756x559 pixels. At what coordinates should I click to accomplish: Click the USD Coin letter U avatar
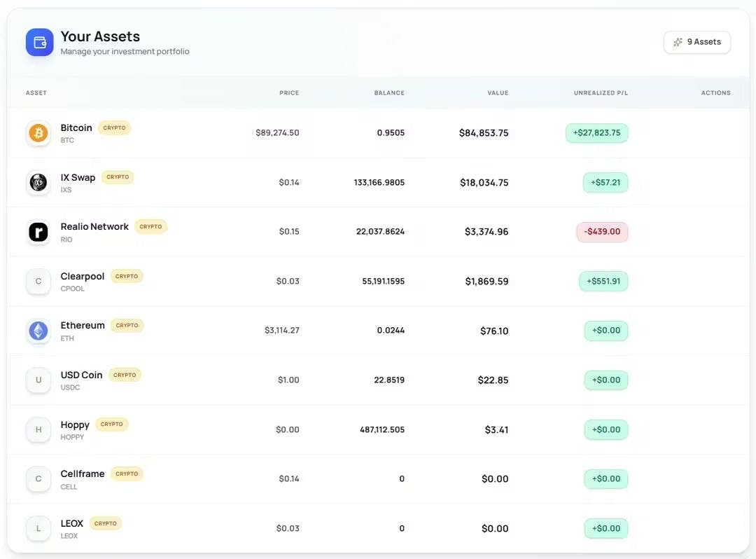pyautogui.click(x=38, y=380)
